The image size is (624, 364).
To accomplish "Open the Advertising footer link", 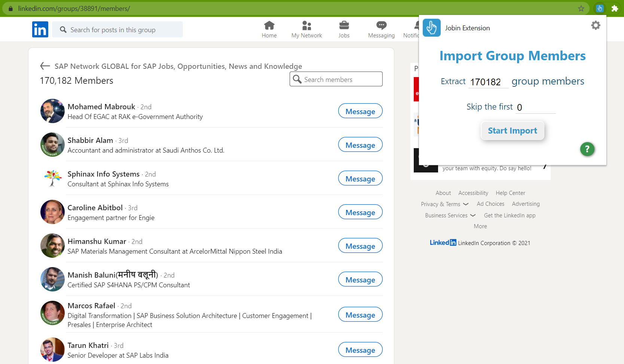I will coord(526,204).
